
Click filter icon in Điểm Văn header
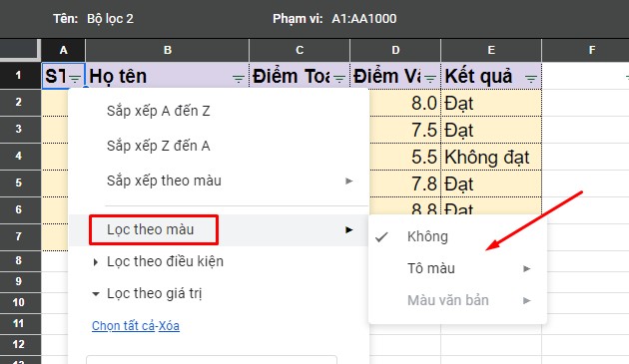coord(430,79)
